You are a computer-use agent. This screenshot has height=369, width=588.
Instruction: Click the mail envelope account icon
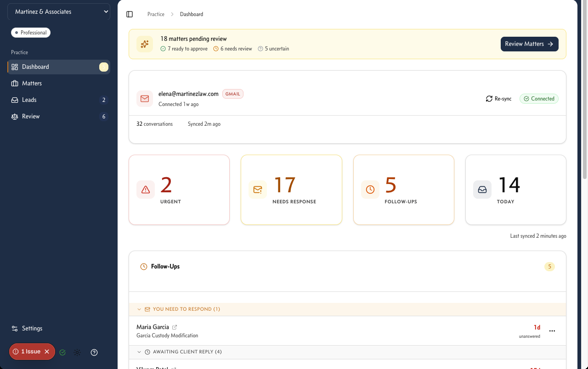145,99
